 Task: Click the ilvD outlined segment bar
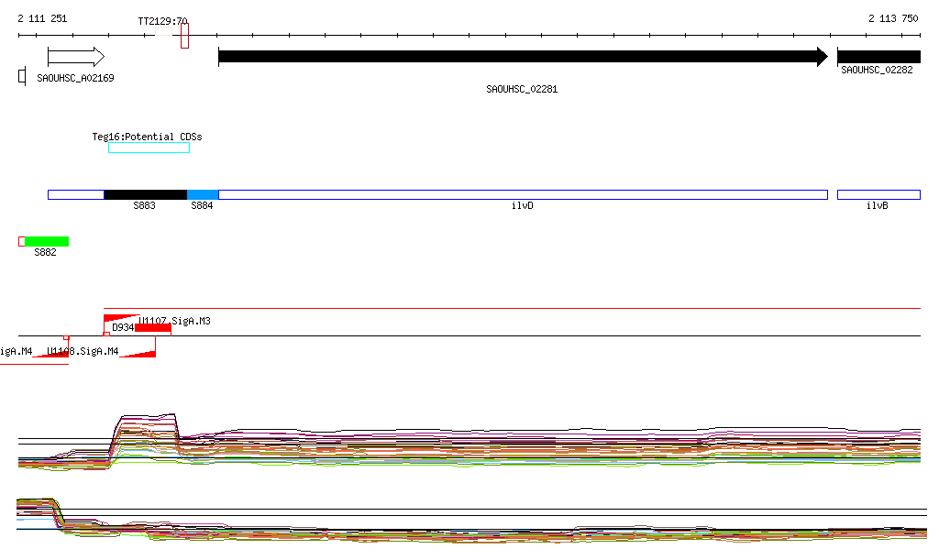[523, 194]
